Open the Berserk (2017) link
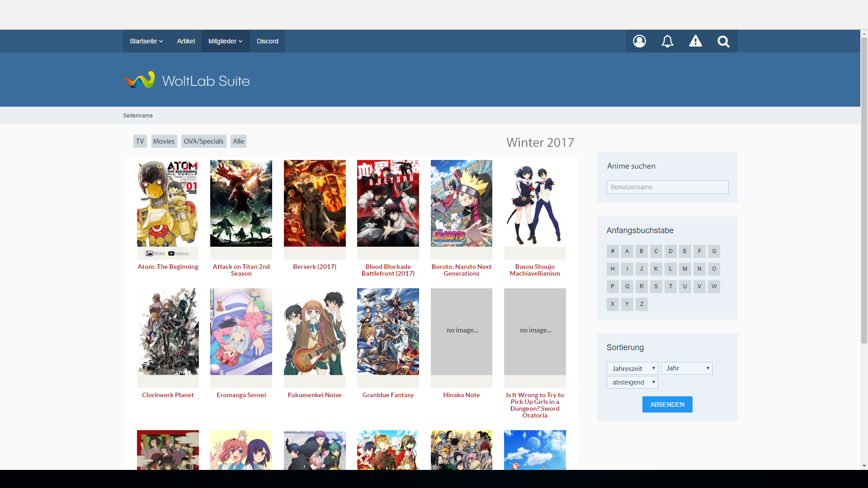The image size is (868, 488). 315,267
